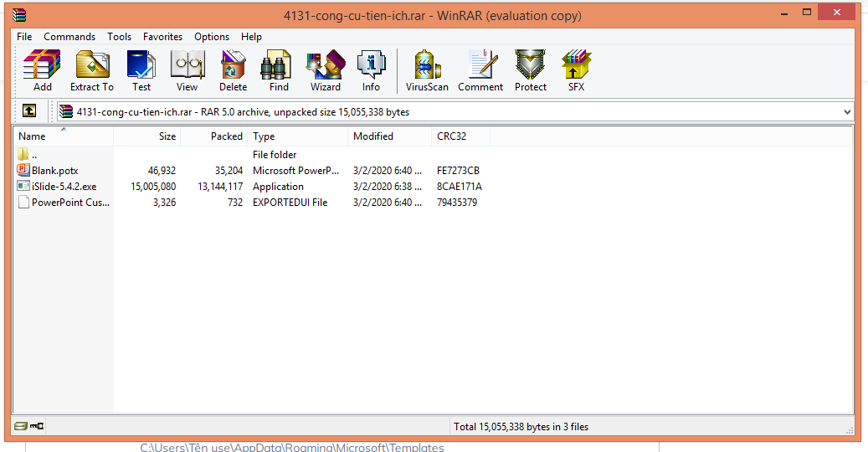The height and width of the screenshot is (452, 868).
Task: Click the CRC32 value FE7273CB
Action: [458, 171]
